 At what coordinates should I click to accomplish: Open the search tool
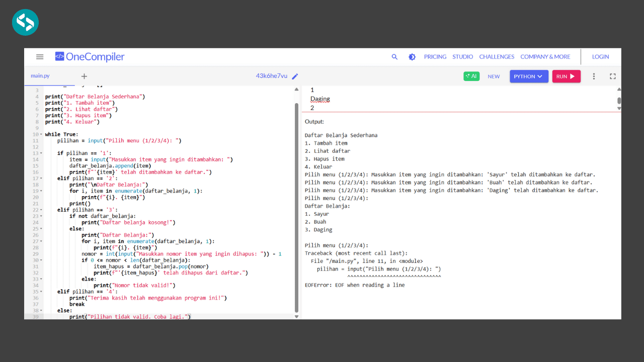pos(394,57)
